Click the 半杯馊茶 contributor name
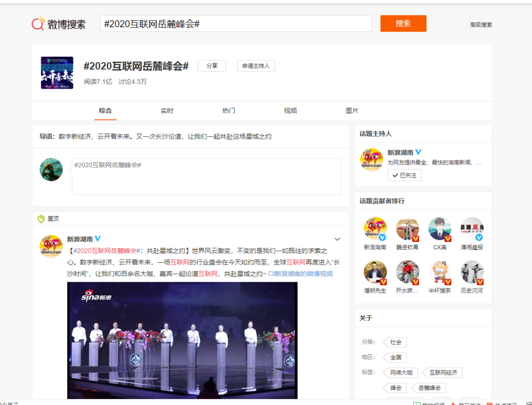 440,291
